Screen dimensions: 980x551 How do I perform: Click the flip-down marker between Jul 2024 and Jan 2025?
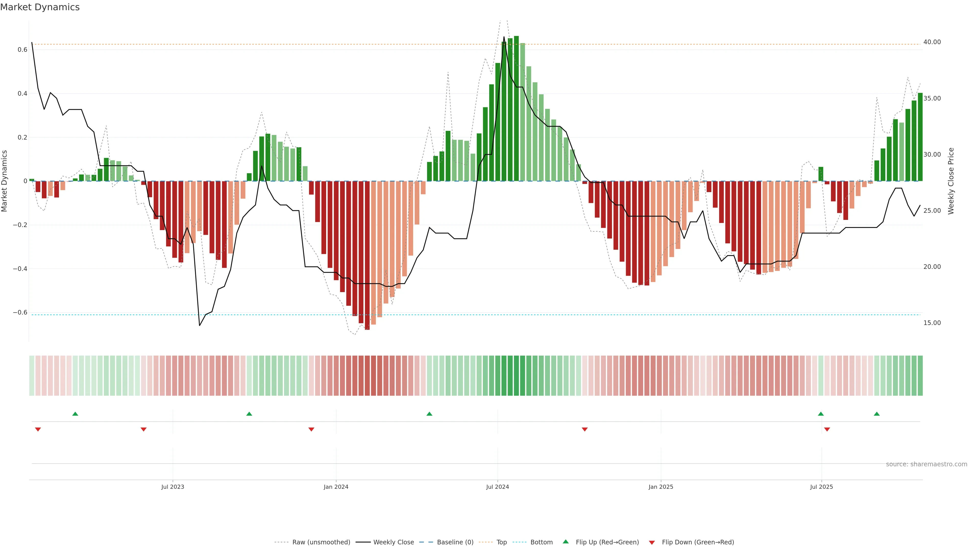pos(585,429)
